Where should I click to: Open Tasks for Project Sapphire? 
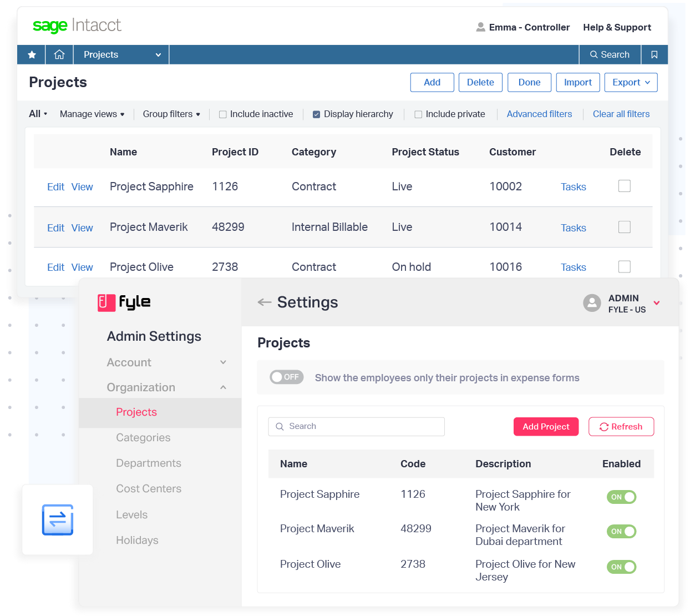tap(573, 187)
